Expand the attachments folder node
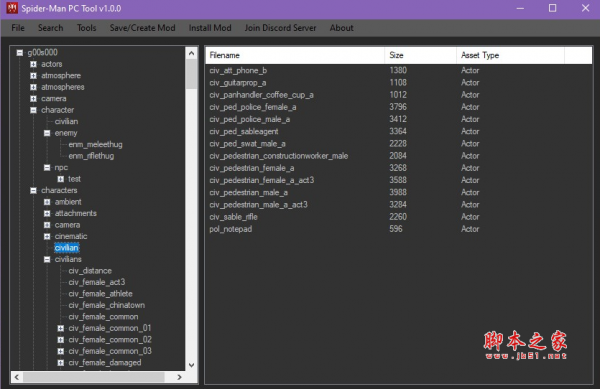Screen dimensions: 600x389 (47, 213)
